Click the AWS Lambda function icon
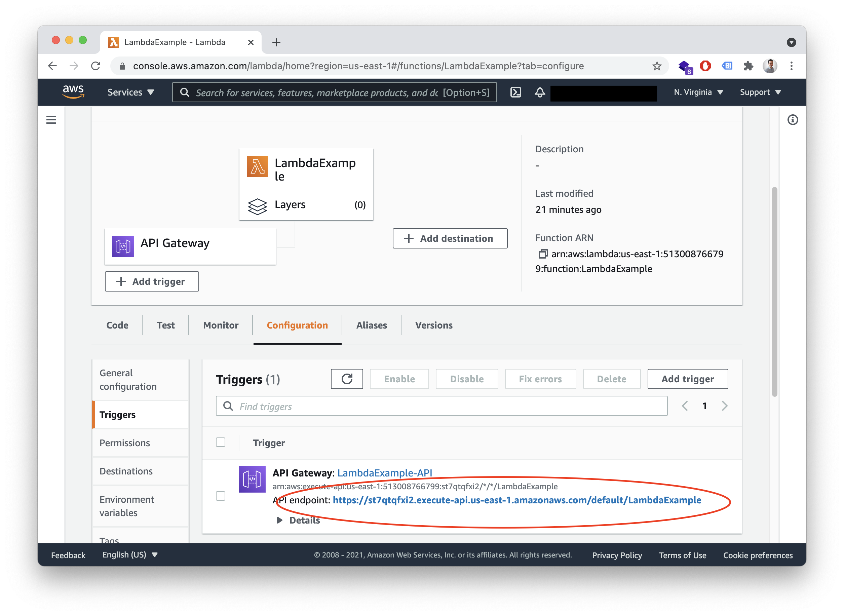844x616 pixels. click(256, 165)
